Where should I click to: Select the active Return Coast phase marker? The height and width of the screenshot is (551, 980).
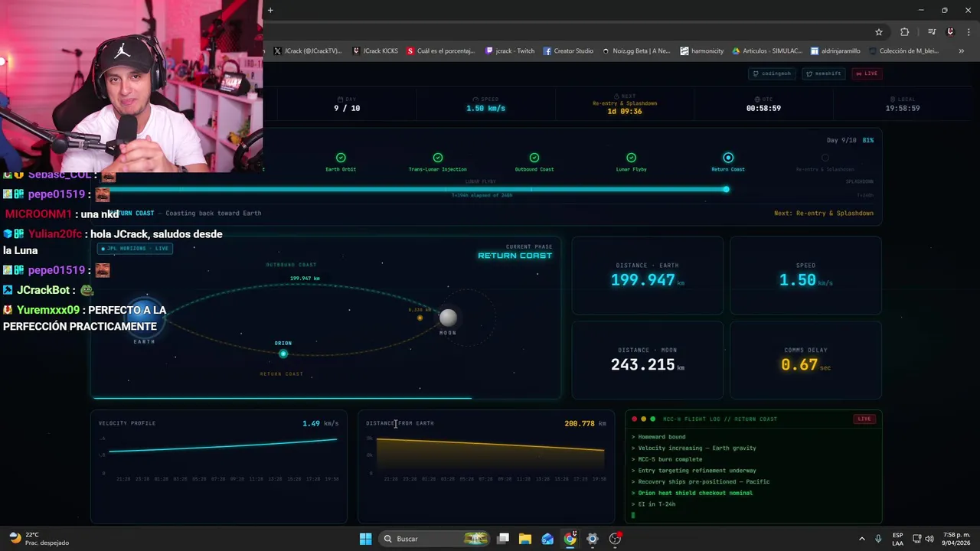click(x=728, y=158)
